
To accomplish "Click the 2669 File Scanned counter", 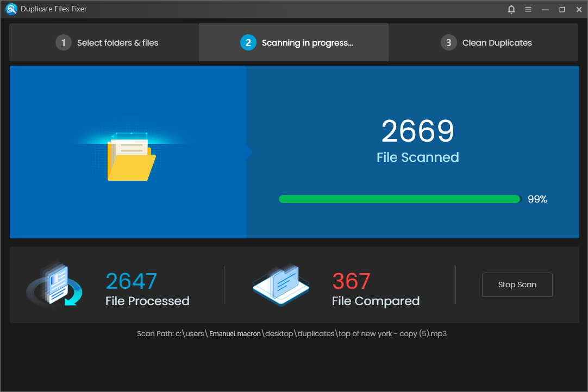I will tap(417, 132).
